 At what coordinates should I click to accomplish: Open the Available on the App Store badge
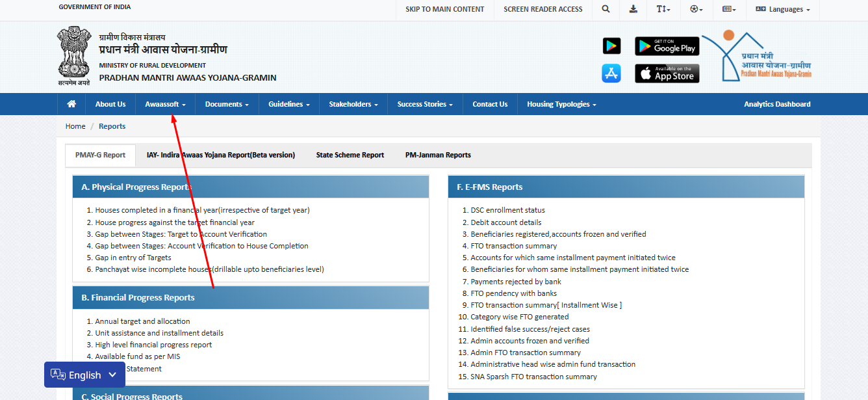667,73
